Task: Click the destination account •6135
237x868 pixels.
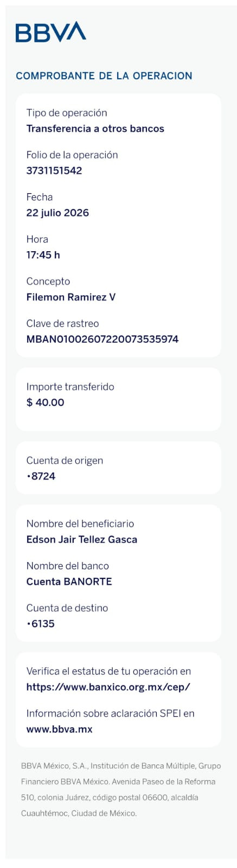Action: coord(41,623)
